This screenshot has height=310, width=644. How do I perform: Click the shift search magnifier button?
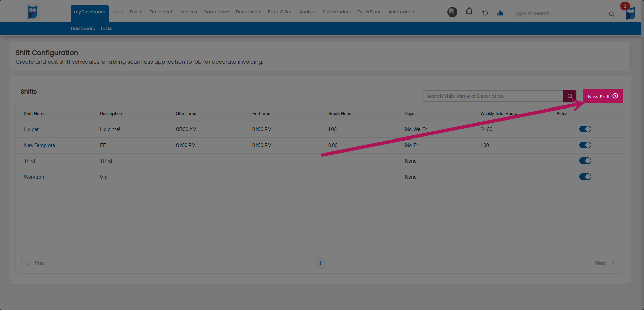click(570, 96)
